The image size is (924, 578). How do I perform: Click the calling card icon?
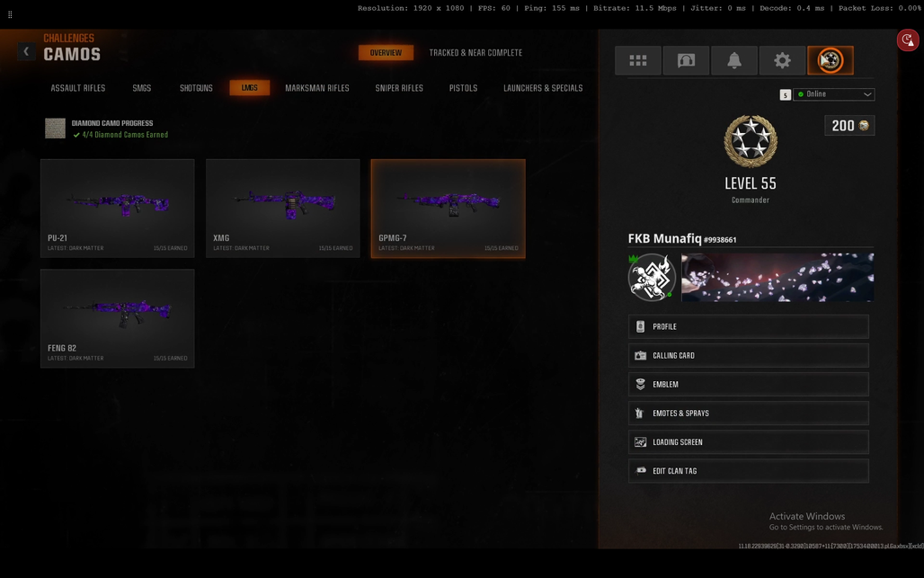[641, 355]
